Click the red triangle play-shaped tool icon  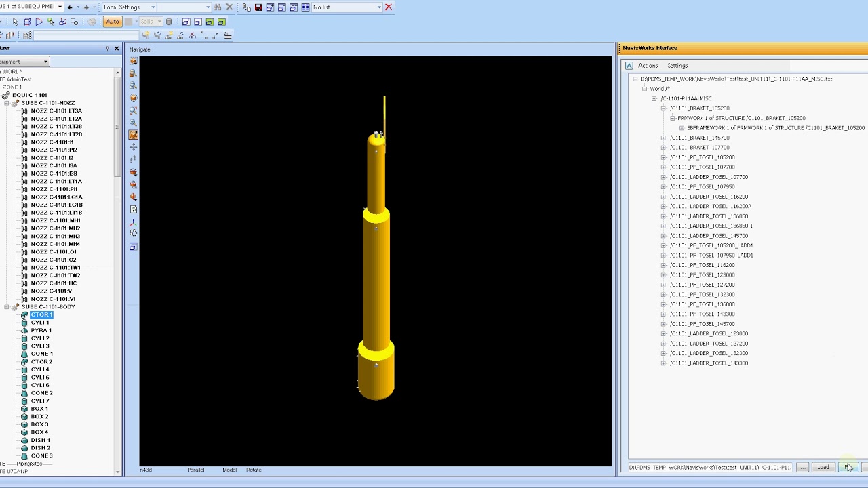(39, 22)
